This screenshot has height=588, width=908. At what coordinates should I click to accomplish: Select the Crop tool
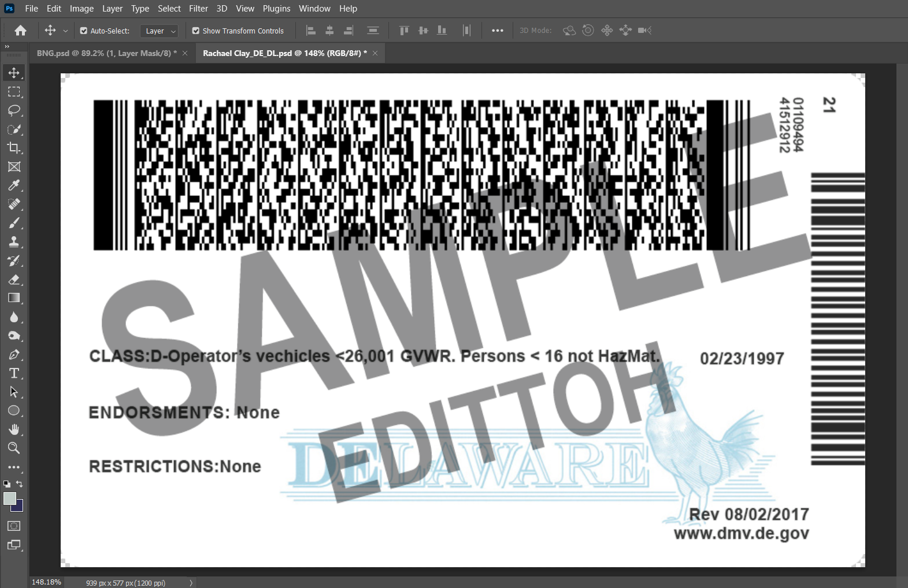click(x=14, y=148)
